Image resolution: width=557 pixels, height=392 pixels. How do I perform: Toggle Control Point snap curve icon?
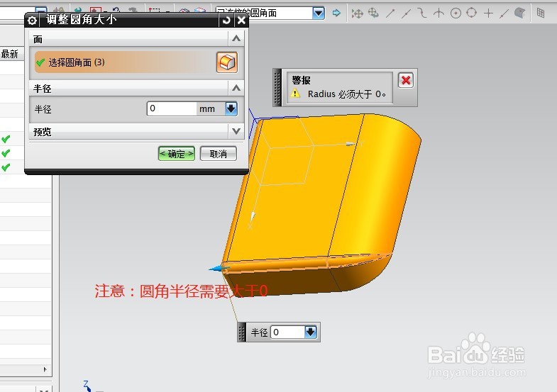pyautogui.click(x=422, y=13)
